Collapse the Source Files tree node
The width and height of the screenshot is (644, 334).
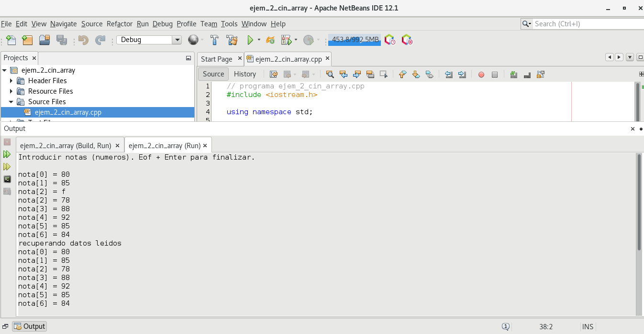click(11, 102)
